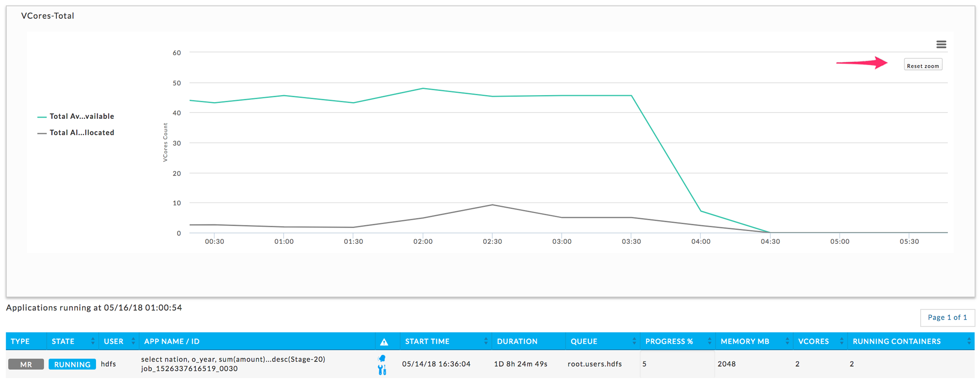The width and height of the screenshot is (980, 382).
Task: Click the memory value 2048
Action: coord(726,364)
